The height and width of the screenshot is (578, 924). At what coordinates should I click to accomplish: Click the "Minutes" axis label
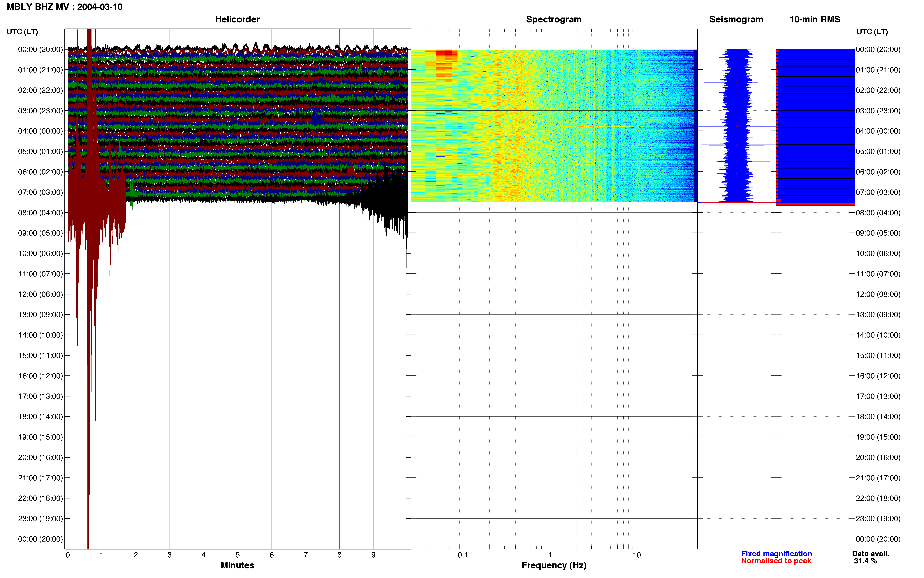(x=237, y=565)
